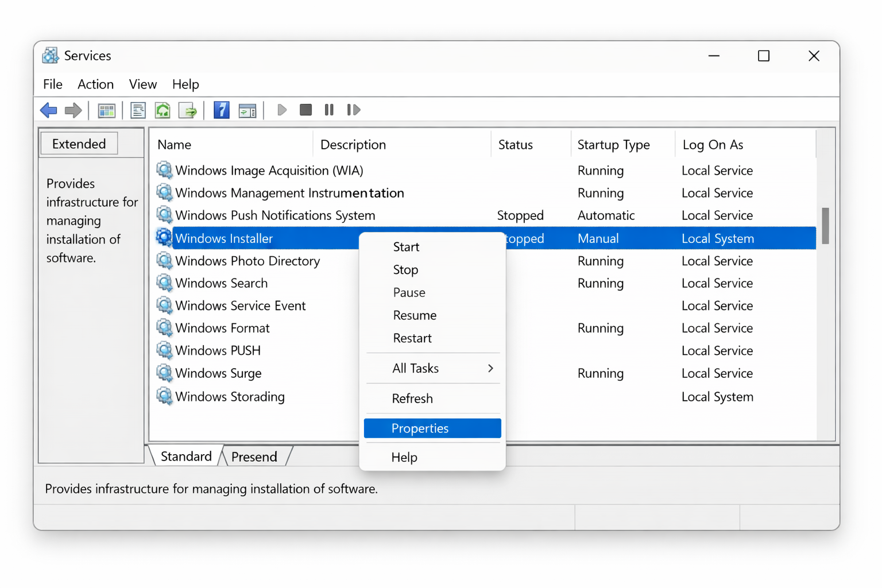Switch to the Presend tab
The height and width of the screenshot is (588, 882).
click(x=254, y=457)
